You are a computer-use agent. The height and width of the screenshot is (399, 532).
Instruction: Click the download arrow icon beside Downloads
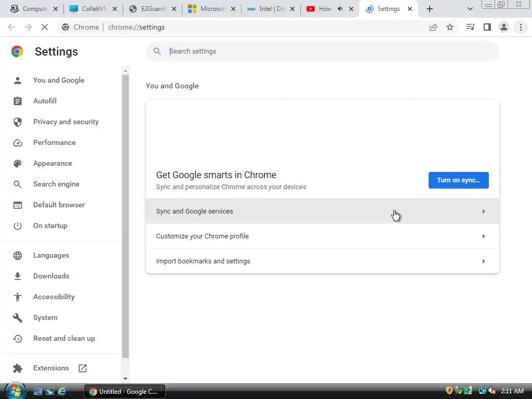pos(18,276)
